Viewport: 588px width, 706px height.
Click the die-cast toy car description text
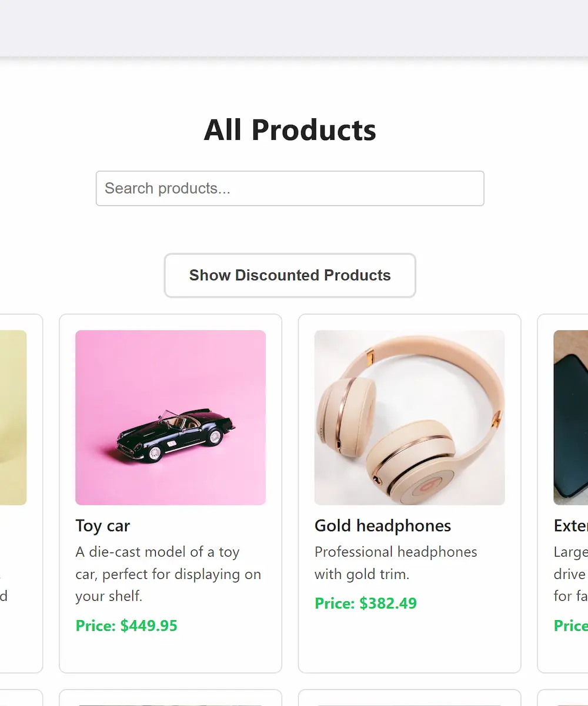[x=168, y=574]
